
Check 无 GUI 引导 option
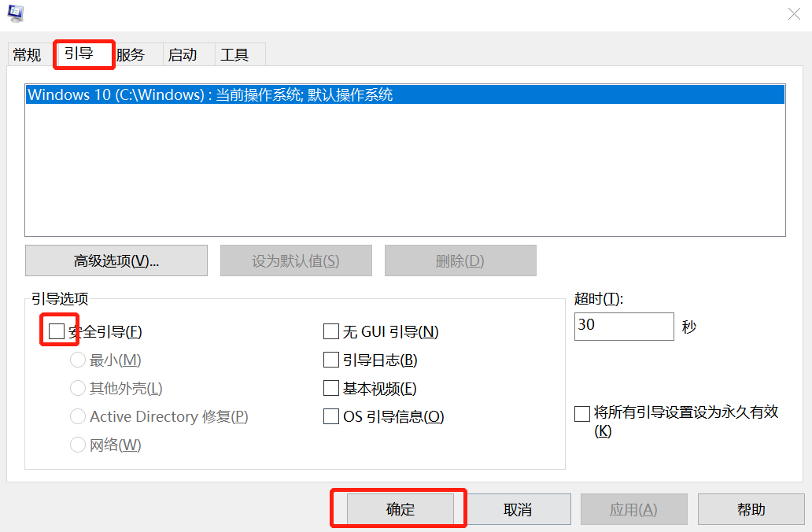(331, 331)
